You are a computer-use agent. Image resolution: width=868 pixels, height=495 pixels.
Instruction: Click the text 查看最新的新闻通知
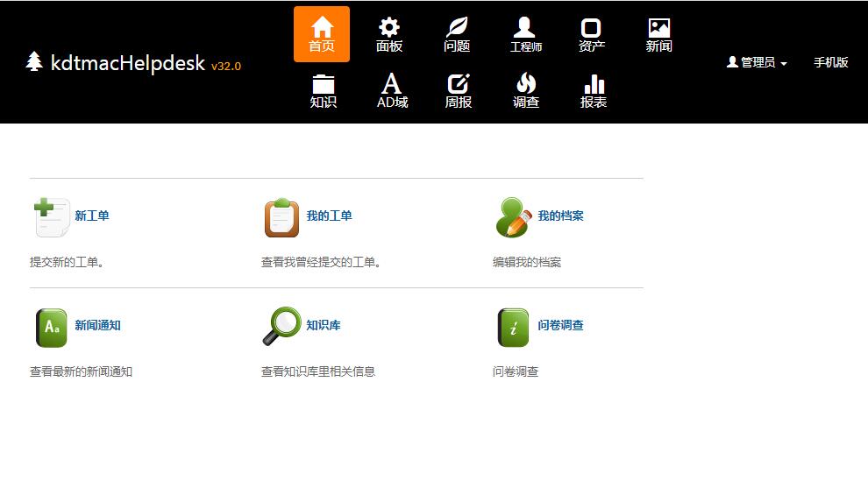point(81,371)
